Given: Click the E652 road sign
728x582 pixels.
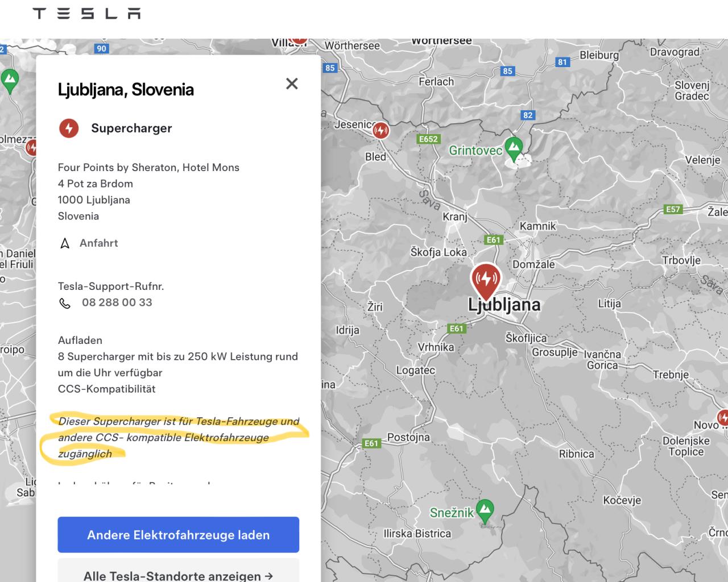Looking at the screenshot, I should pos(428,139).
